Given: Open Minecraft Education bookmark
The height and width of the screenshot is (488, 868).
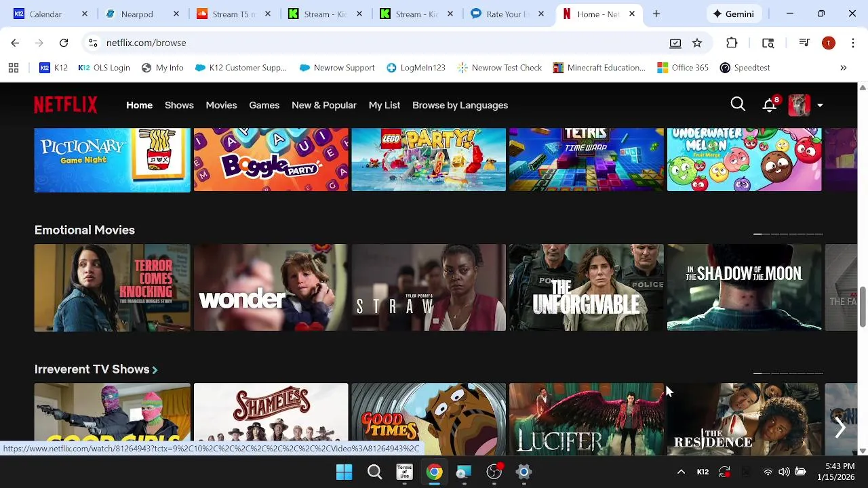Looking at the screenshot, I should 599,68.
